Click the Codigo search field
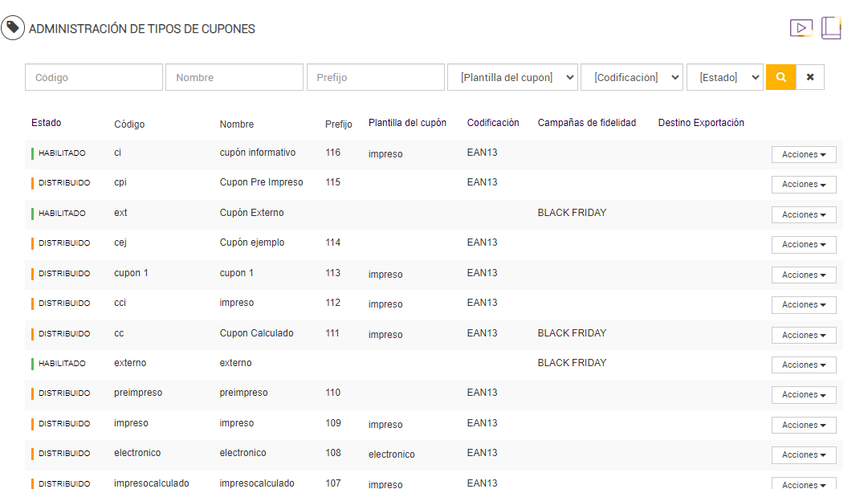This screenshot has height=489, width=868. click(x=94, y=77)
